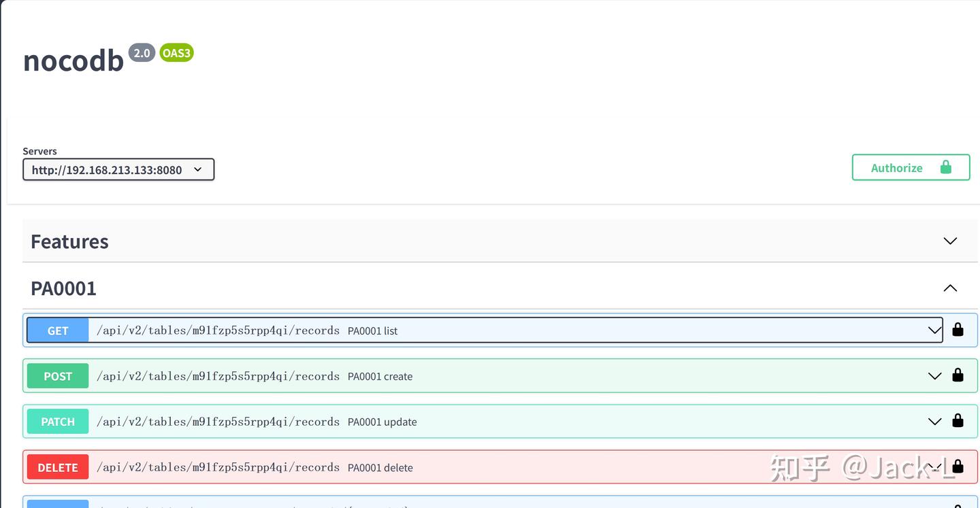Click the PATCH method label
Image resolution: width=980 pixels, height=508 pixels.
click(x=58, y=422)
